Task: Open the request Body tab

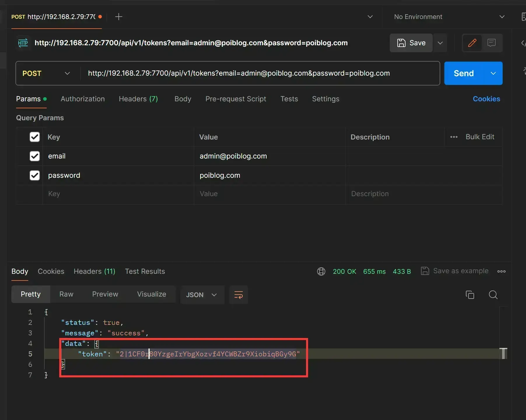Action: [183, 99]
